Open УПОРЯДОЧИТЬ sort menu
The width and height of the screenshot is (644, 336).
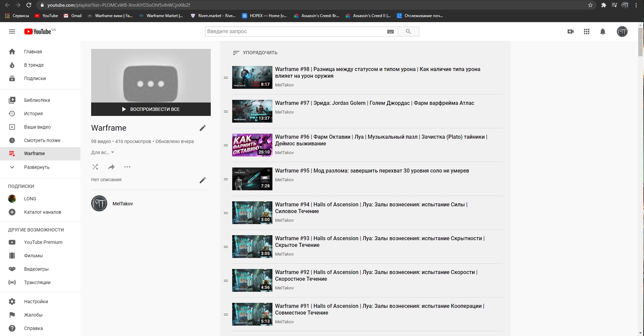255,53
